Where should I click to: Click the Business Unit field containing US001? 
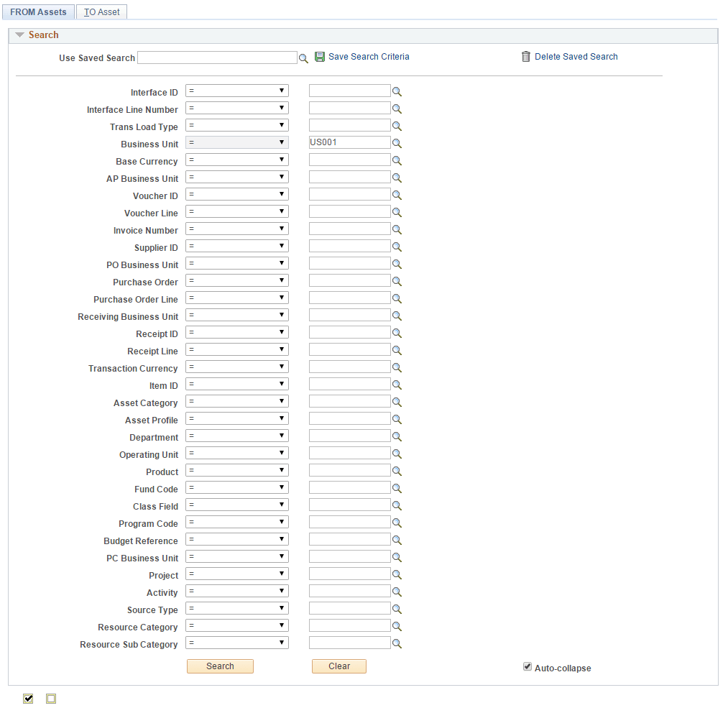[x=349, y=142]
